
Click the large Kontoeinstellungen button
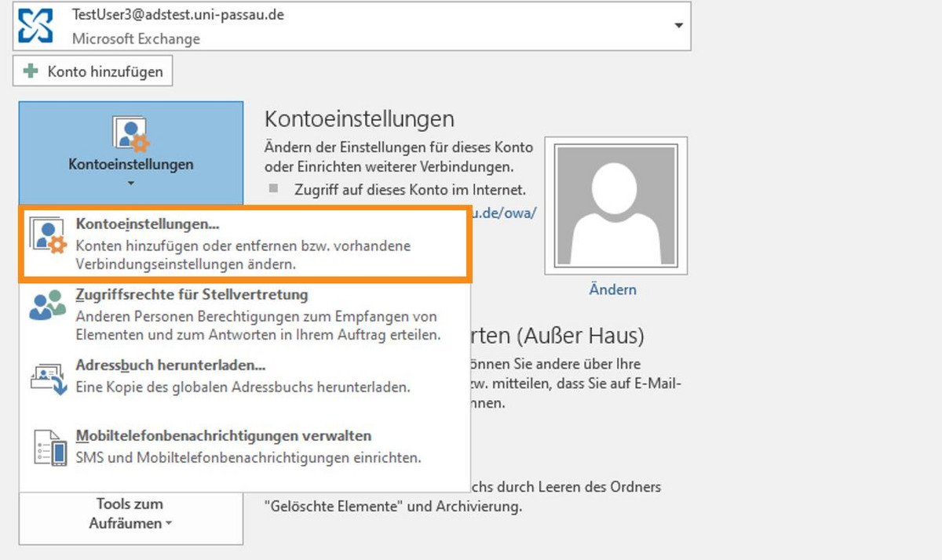(x=131, y=153)
